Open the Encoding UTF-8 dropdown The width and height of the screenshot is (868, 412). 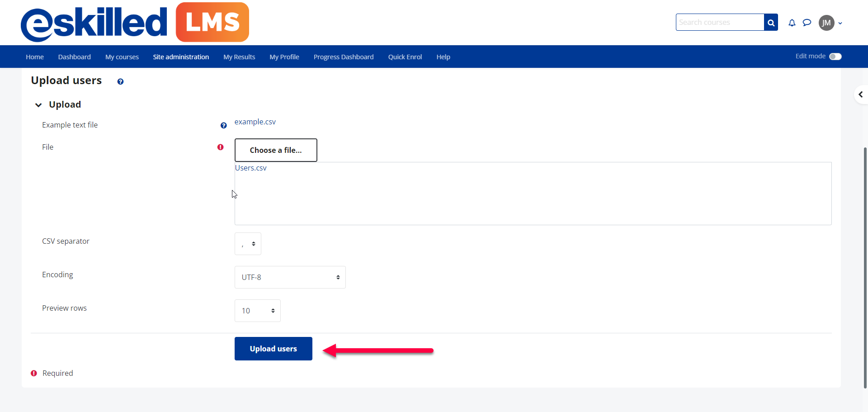[x=290, y=277]
